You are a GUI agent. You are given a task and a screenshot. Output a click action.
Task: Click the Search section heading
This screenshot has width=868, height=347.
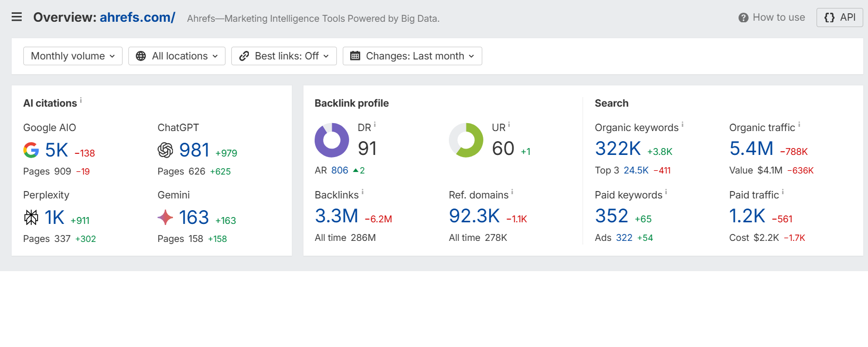tap(612, 103)
